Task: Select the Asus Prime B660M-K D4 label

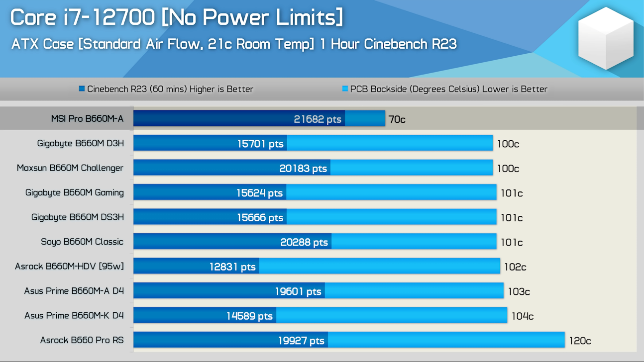Action: coord(74,316)
